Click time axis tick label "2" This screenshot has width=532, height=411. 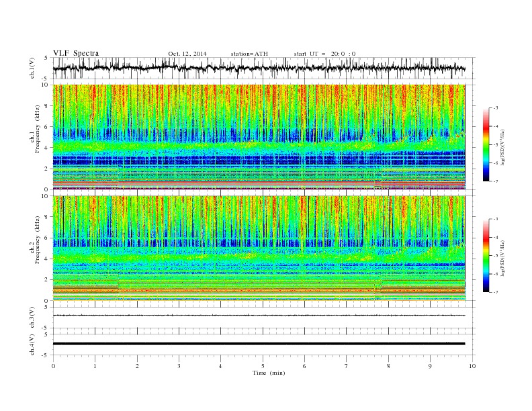(137, 366)
